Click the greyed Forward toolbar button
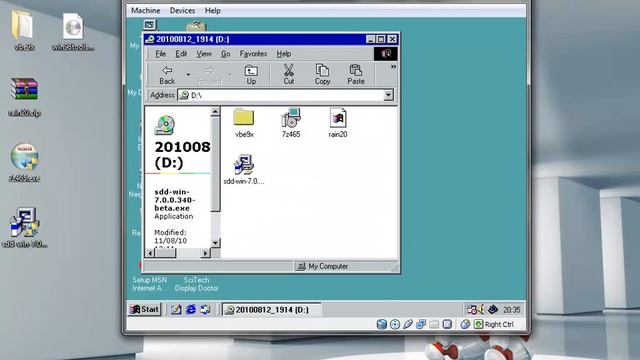640x360 pixels. (x=209, y=75)
